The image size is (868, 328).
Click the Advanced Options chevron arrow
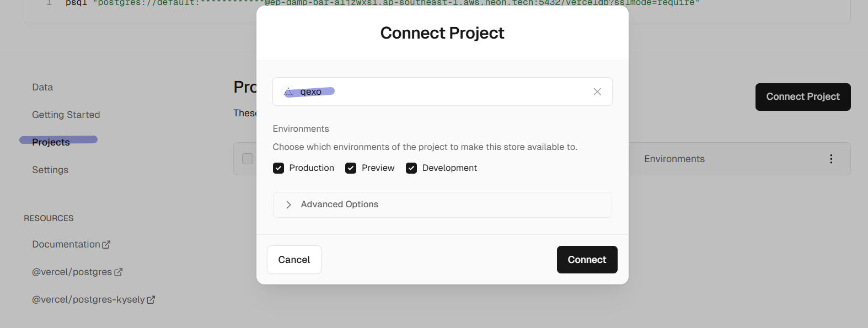(x=288, y=205)
